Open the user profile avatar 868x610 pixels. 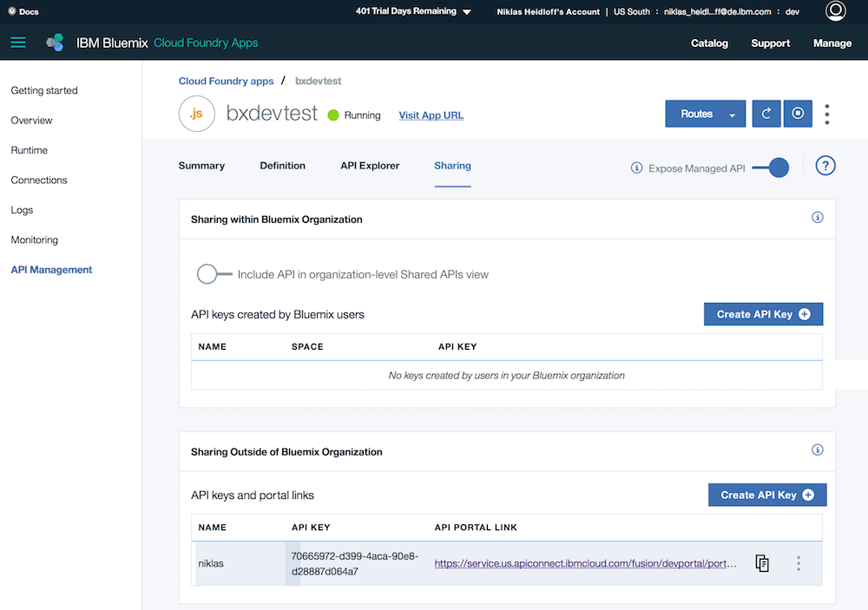[835, 10]
